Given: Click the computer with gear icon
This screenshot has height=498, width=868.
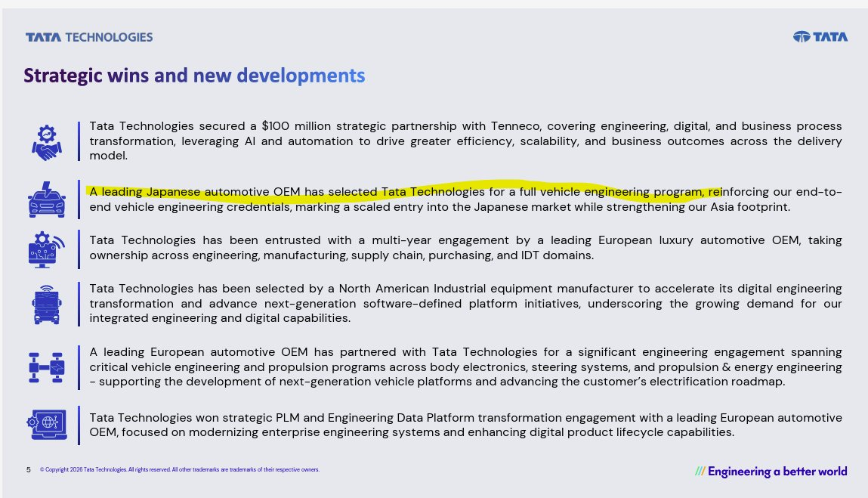Looking at the screenshot, I should point(47,249).
